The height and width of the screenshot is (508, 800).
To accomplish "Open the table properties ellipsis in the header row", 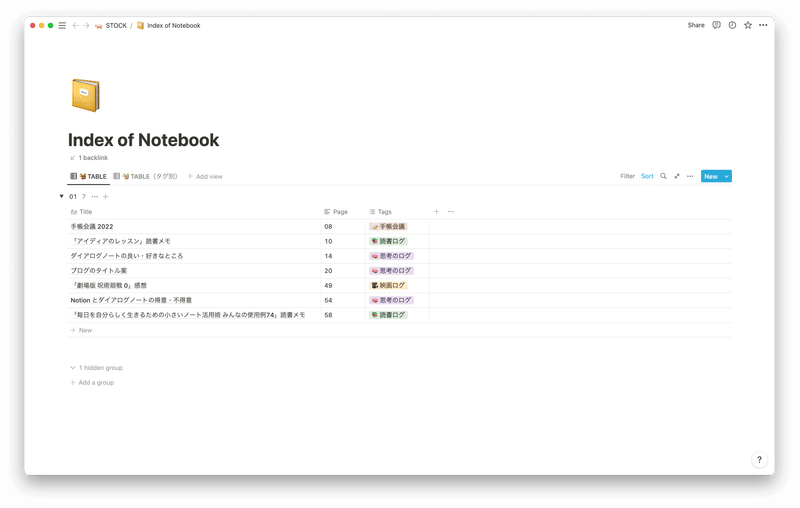I will tap(451, 212).
